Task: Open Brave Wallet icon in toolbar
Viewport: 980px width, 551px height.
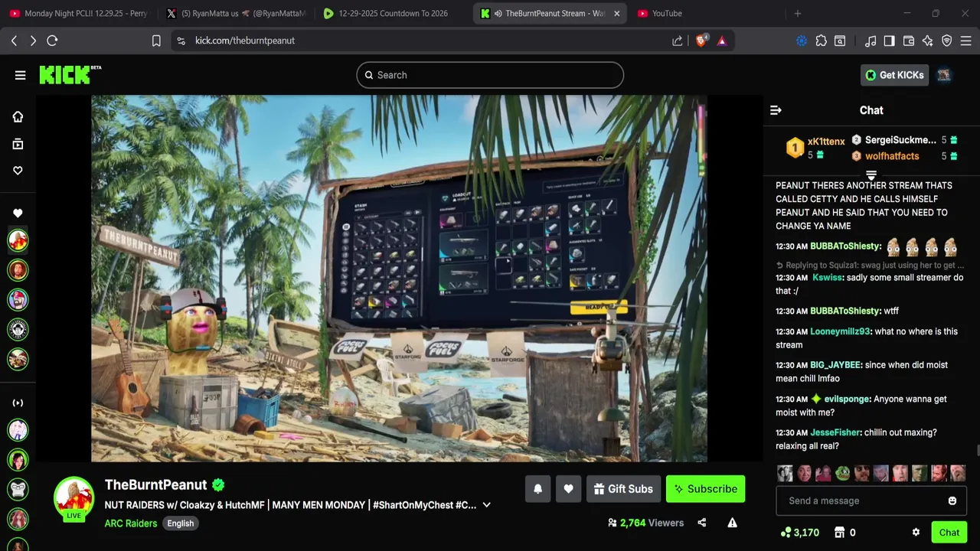Action: click(x=909, y=41)
